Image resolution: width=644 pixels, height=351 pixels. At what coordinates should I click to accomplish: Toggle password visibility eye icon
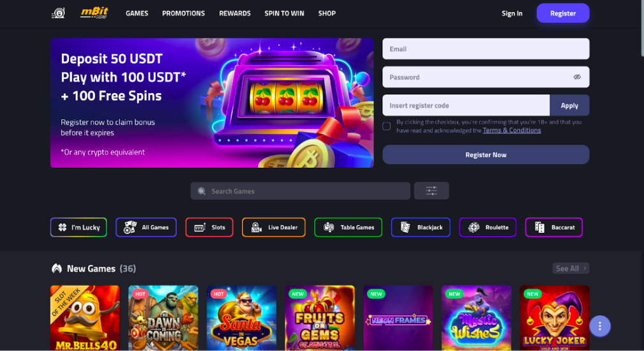click(x=577, y=77)
